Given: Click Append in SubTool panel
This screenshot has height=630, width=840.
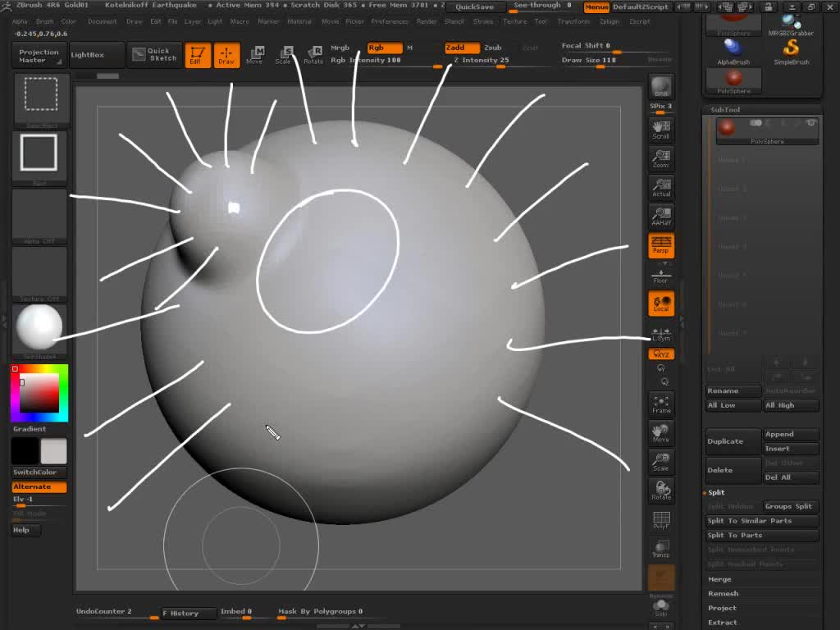Looking at the screenshot, I should tap(791, 434).
